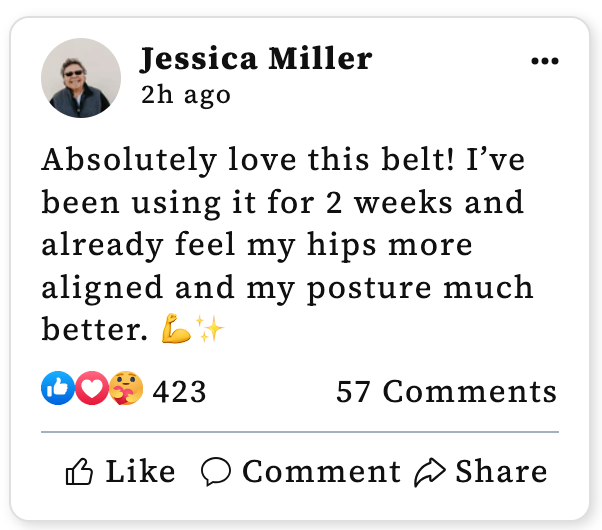Click the divider line above action buttons

click(x=300, y=432)
